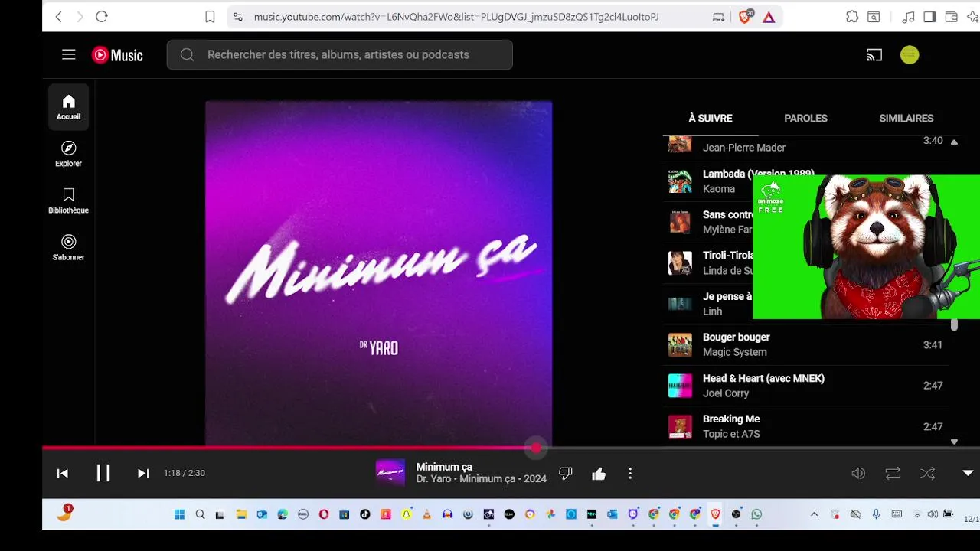Toggle the repeat mode
The height and width of the screenshot is (551, 980).
click(893, 474)
